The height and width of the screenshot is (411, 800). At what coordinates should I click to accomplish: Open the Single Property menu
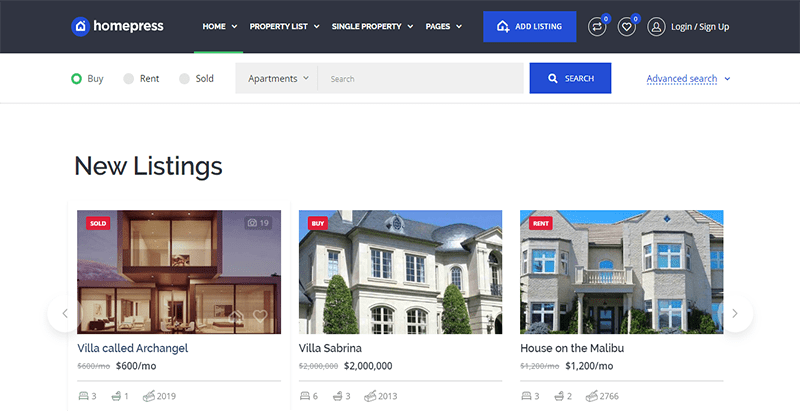pos(372,27)
